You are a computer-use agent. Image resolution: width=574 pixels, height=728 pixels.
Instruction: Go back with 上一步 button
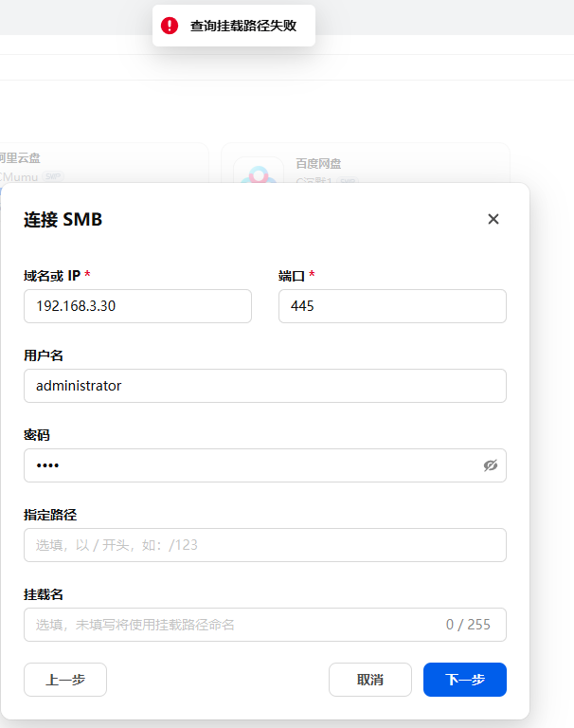[65, 680]
